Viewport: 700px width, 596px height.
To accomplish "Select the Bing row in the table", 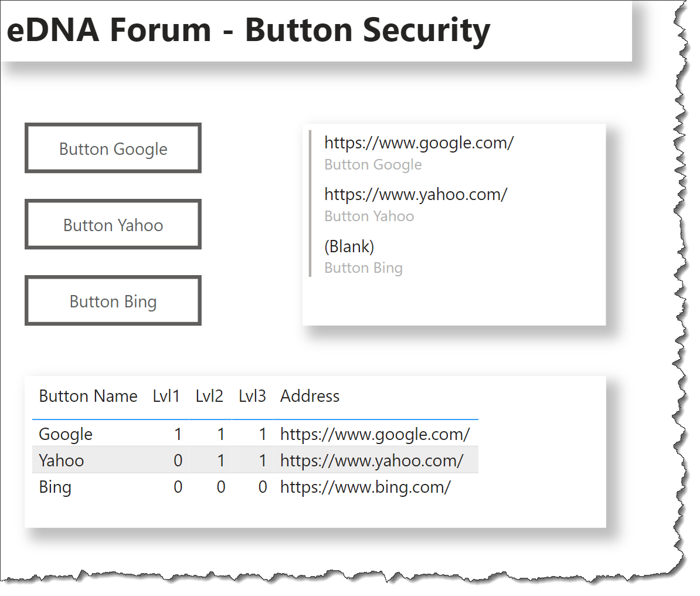I will click(x=255, y=486).
